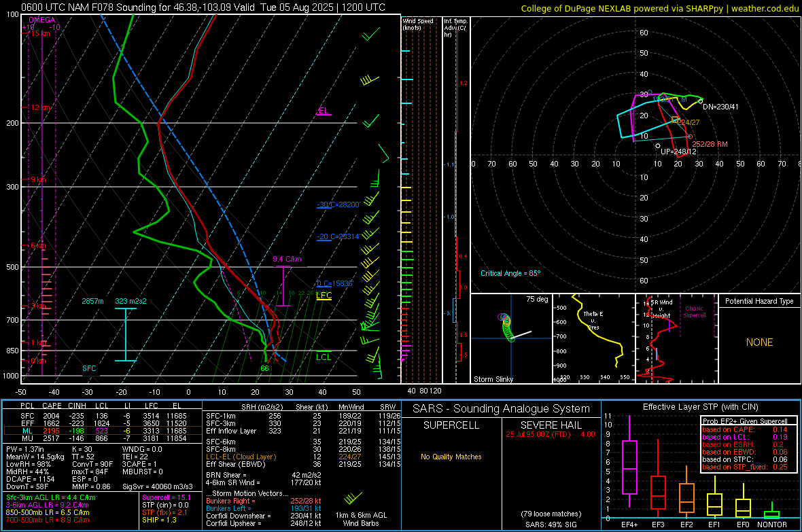The width and height of the screenshot is (802, 532).
Task: Click the SR Wind v. Height plot title
Action: [661, 309]
